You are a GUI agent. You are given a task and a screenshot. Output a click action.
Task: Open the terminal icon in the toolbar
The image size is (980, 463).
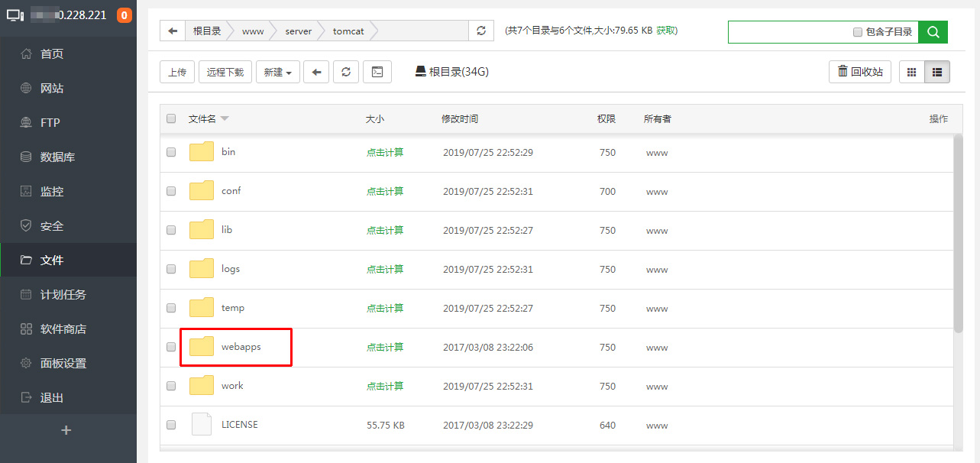[377, 72]
